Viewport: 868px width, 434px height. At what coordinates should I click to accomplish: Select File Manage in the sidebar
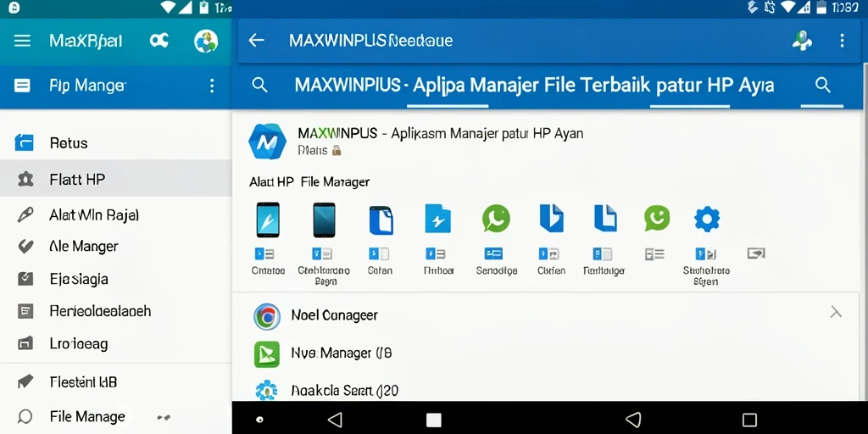click(115, 416)
